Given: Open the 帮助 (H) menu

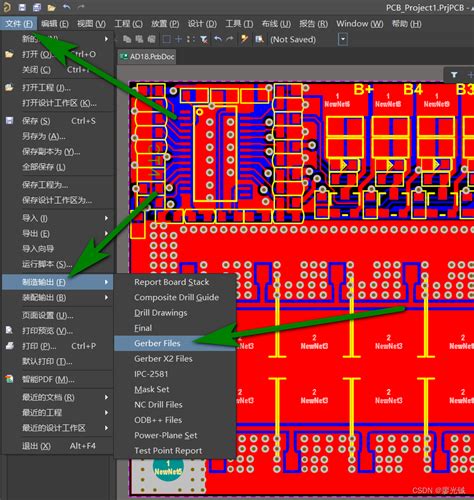Looking at the screenshot, I should coord(406,24).
